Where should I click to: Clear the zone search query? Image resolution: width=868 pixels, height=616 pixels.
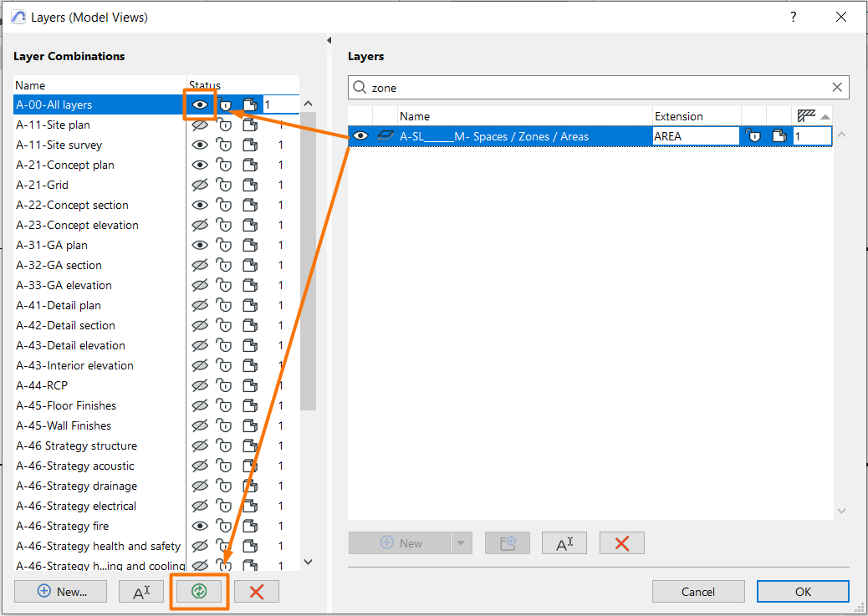pyautogui.click(x=835, y=88)
